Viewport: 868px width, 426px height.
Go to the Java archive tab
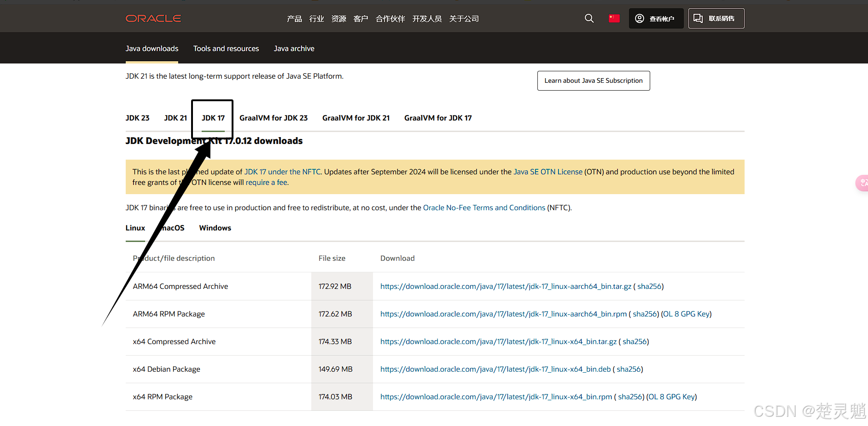point(294,48)
